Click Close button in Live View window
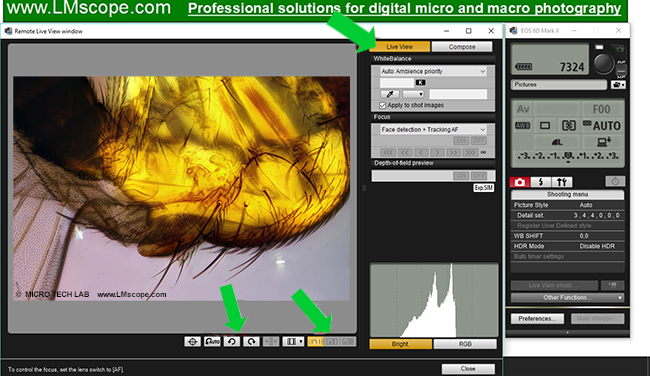The height and width of the screenshot is (376, 650). point(468,369)
